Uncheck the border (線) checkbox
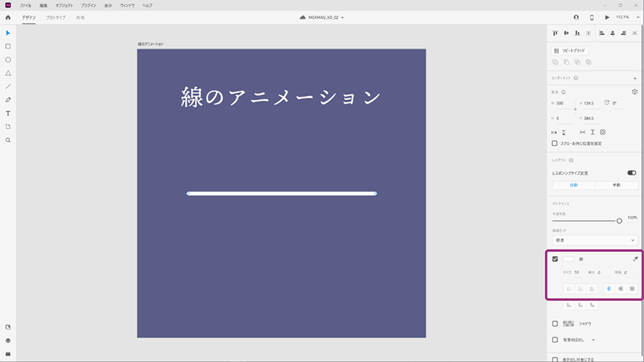The image size is (644, 362). (x=555, y=259)
